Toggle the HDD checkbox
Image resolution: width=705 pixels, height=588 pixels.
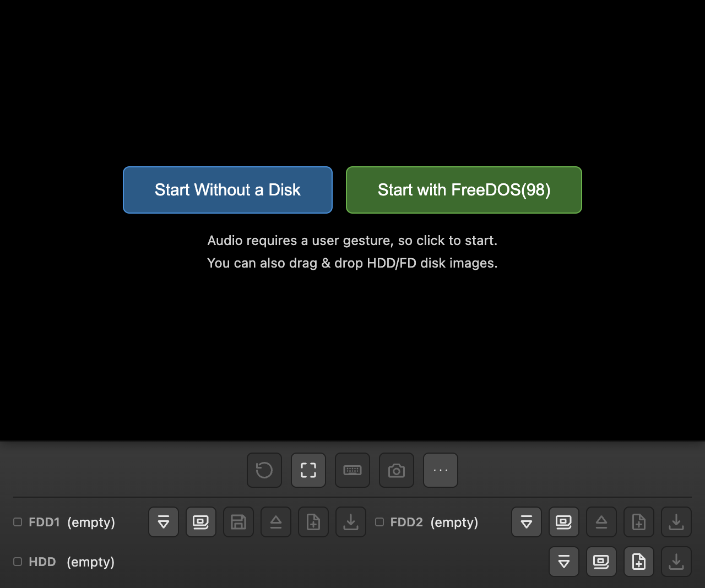click(18, 562)
